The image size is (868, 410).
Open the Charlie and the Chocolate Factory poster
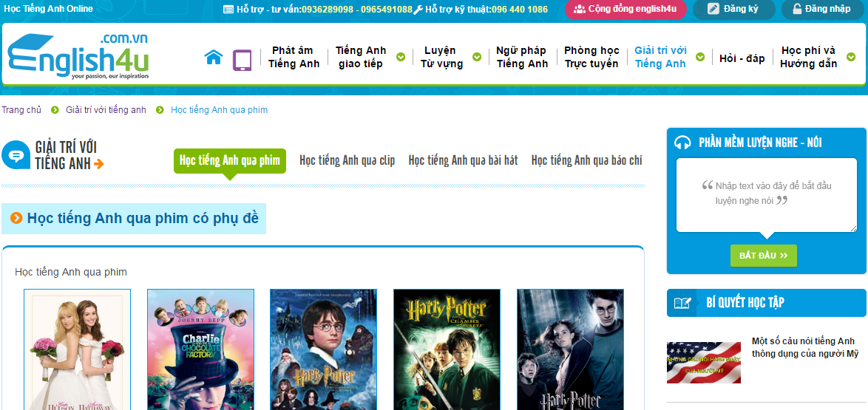click(200, 349)
